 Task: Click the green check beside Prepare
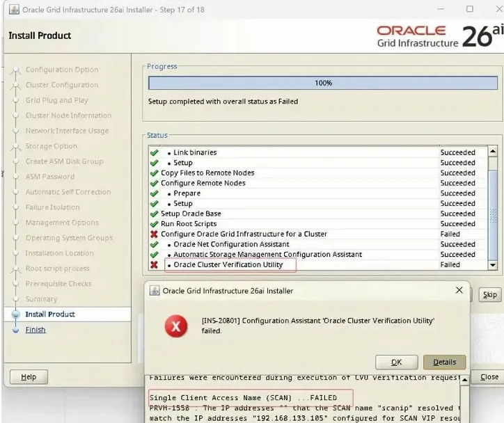pos(154,193)
